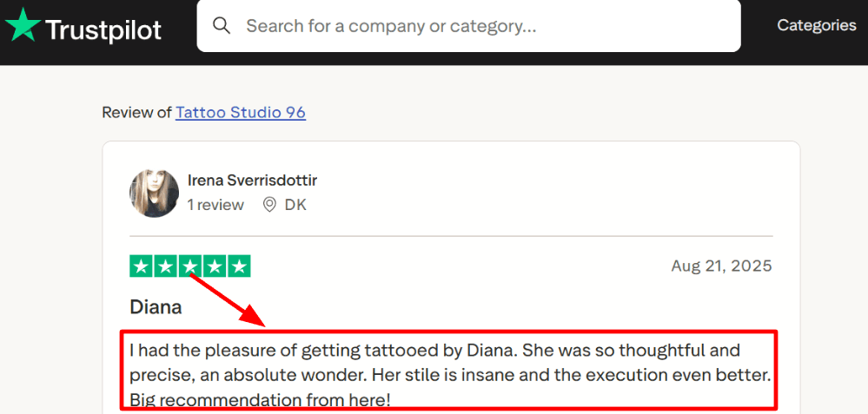Focus the company or category search field
Image resolution: width=868 pixels, height=414 pixels.
(487, 26)
